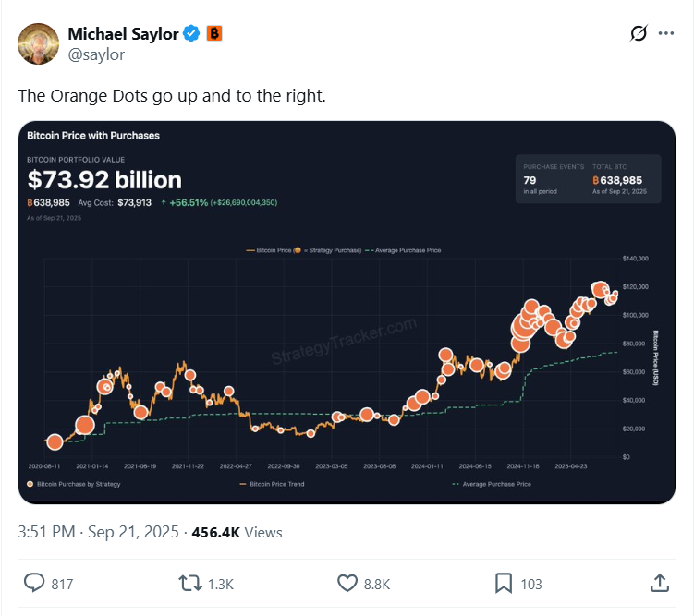Click the reply speech bubble icon
This screenshot has width=694, height=616.
34,583
